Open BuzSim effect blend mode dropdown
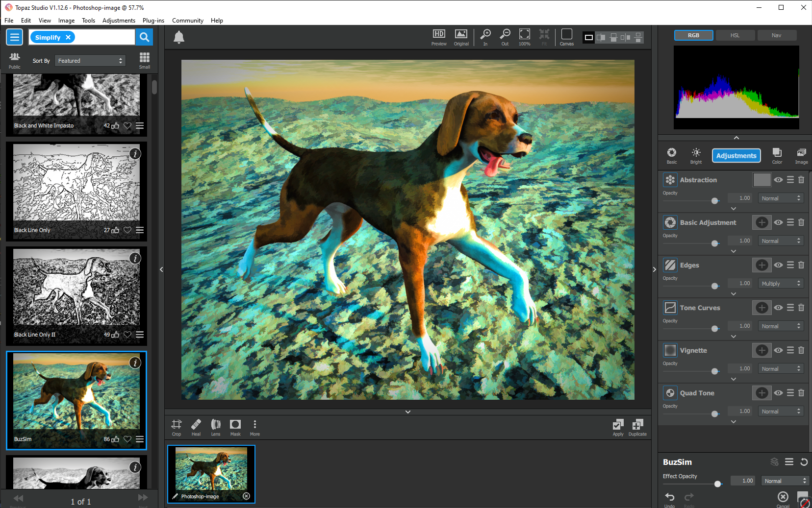This screenshot has width=812, height=508. [x=785, y=481]
